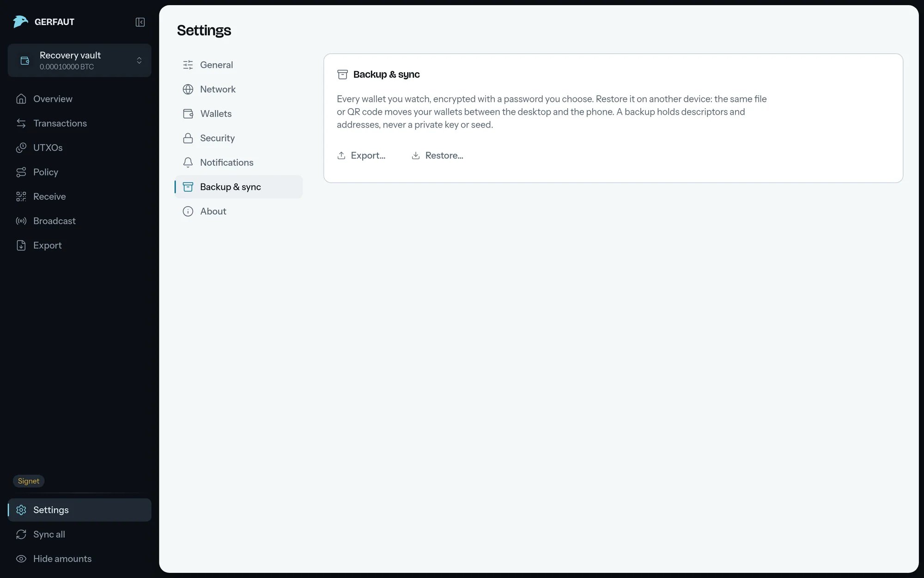The height and width of the screenshot is (578, 924).
Task: Select Backup & sync settings section
Action: [239, 187]
